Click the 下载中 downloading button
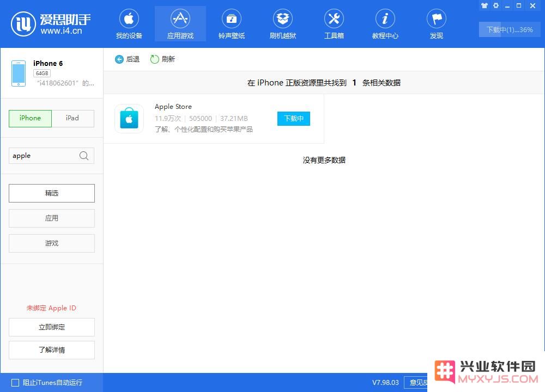The height and width of the screenshot is (392, 545). pyautogui.click(x=294, y=118)
